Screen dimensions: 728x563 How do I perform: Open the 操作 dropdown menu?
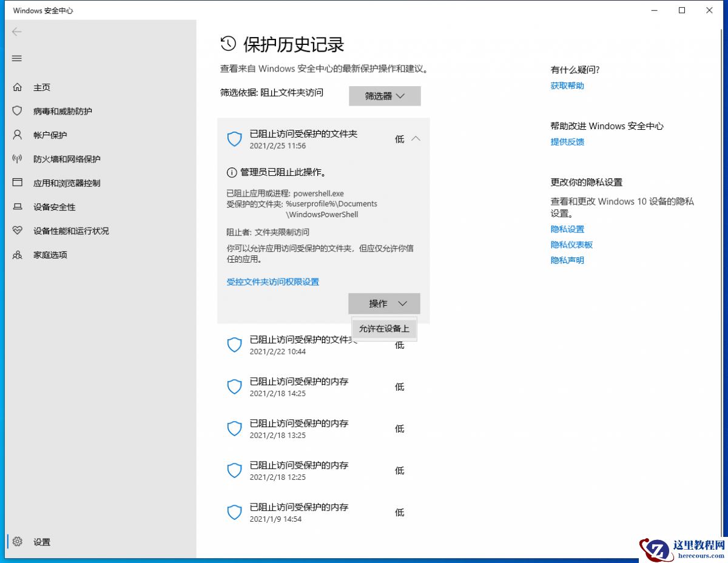tap(384, 303)
